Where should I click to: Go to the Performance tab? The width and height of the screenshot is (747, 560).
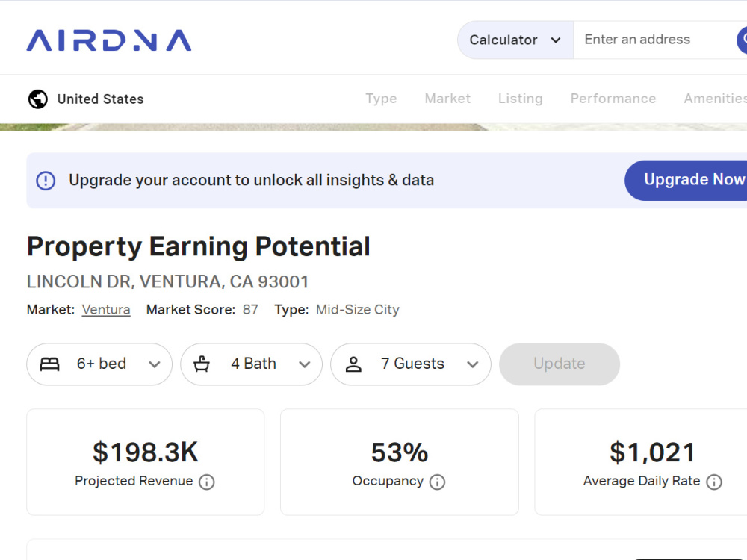click(x=613, y=99)
